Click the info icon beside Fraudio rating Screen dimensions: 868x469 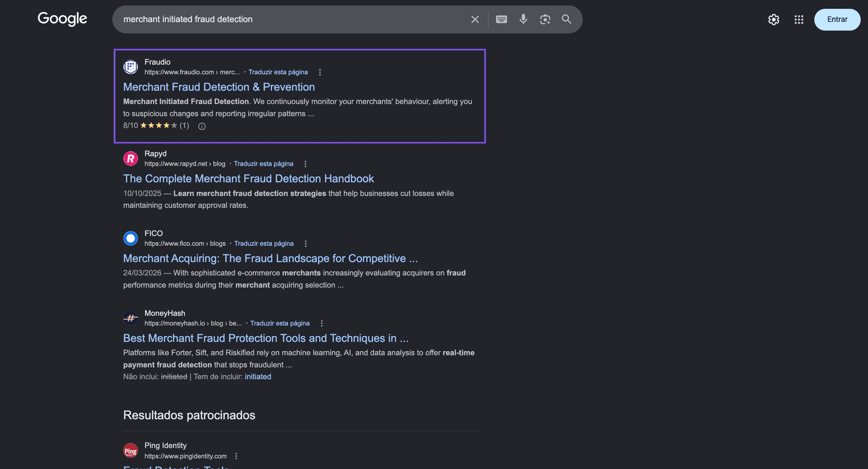(x=202, y=126)
